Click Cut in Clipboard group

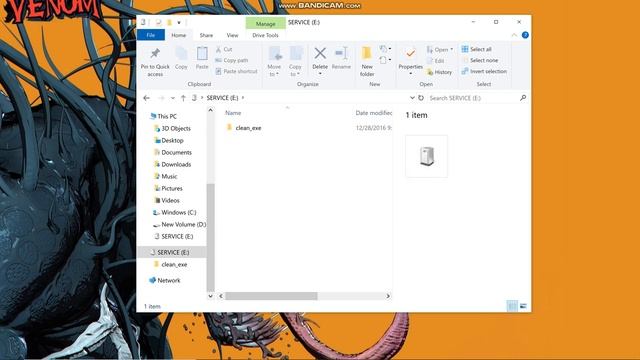pyautogui.click(x=224, y=49)
